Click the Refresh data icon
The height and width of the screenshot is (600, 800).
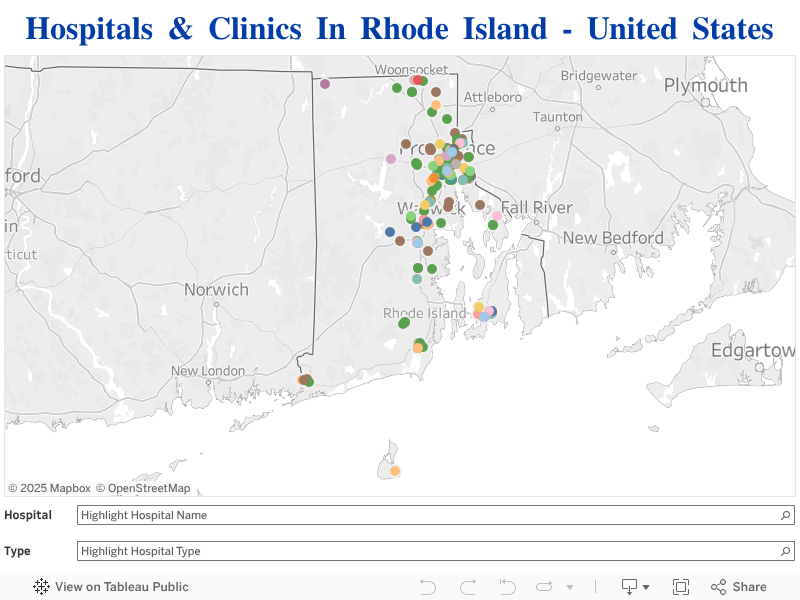pos(544,587)
